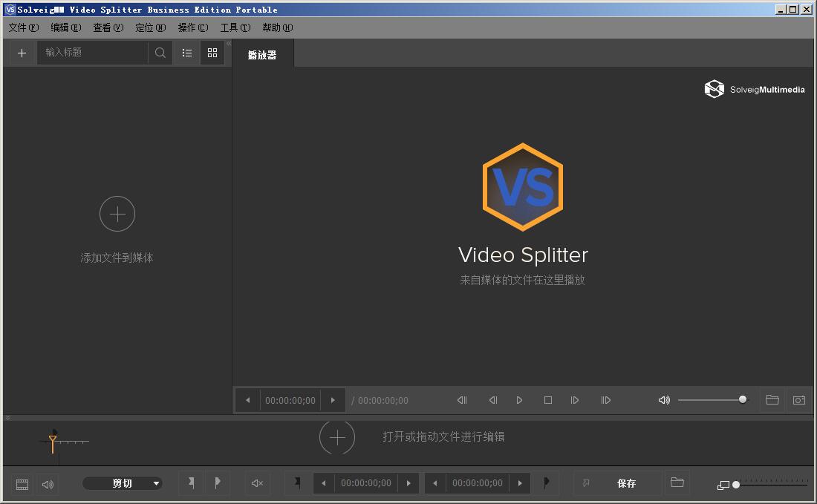817x504 pixels.
Task: Click the 保存 button
Action: 627,483
